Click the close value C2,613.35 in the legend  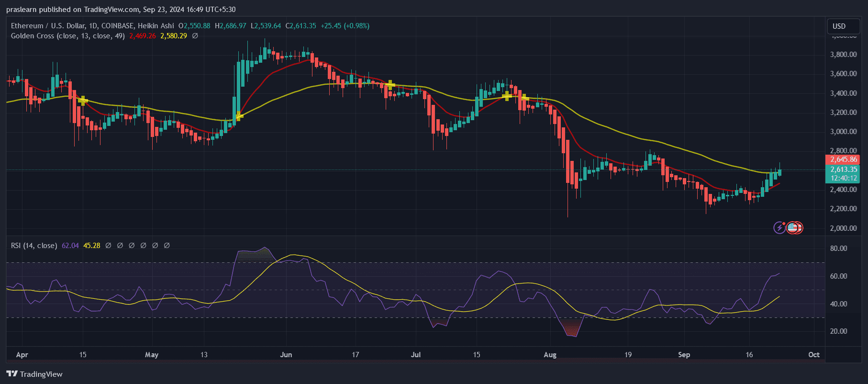(x=301, y=26)
